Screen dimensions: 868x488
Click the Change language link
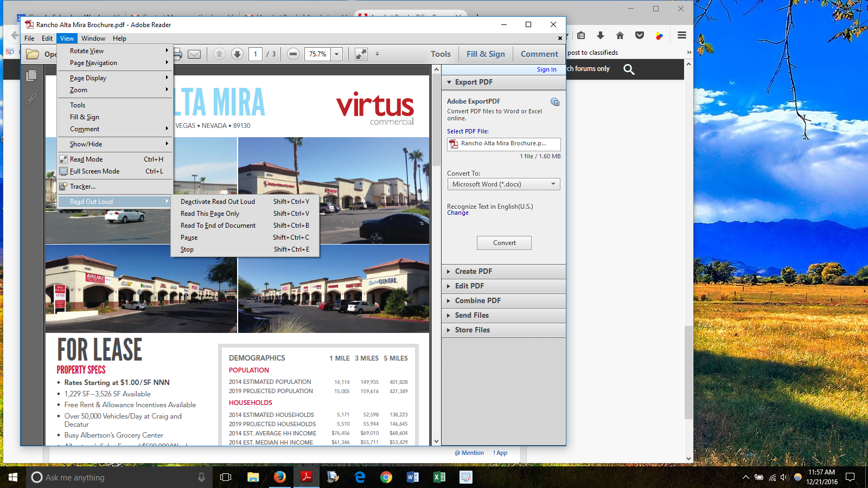pyautogui.click(x=458, y=213)
